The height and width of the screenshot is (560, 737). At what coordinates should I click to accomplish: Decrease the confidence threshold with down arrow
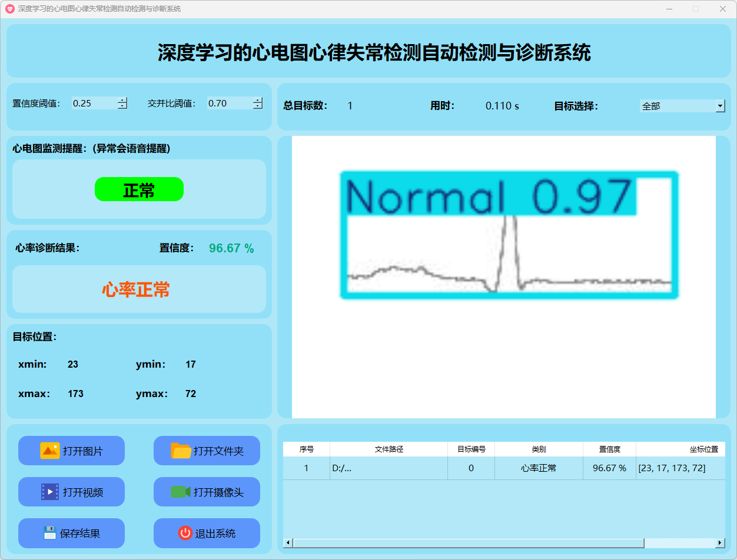pos(122,106)
